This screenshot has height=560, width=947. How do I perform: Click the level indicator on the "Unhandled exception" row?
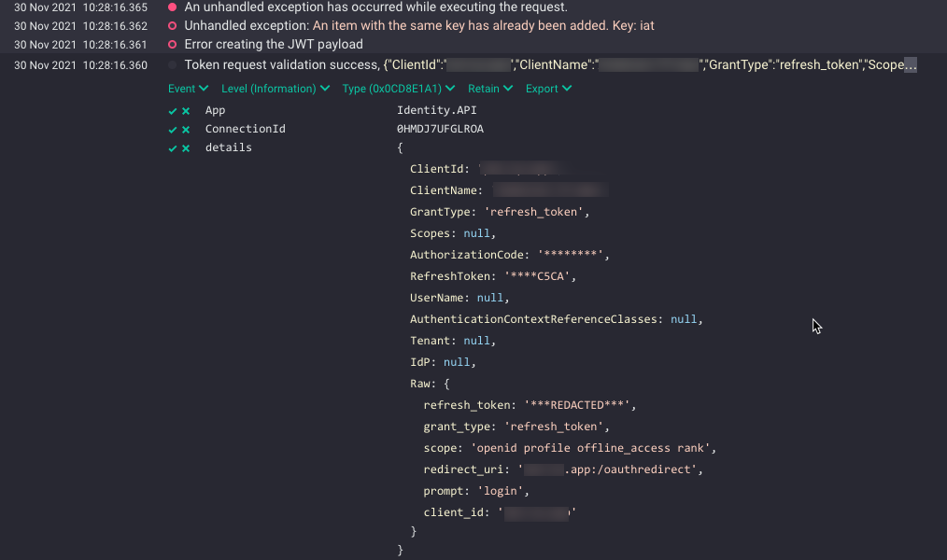point(172,25)
